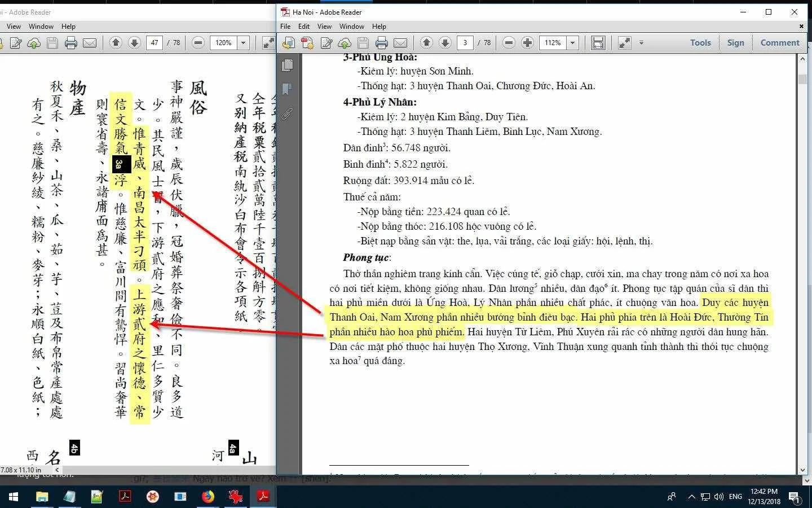812x508 pixels.
Task: Click the floppy Save icon in Ha Noi toolbar
Action: (x=363, y=43)
